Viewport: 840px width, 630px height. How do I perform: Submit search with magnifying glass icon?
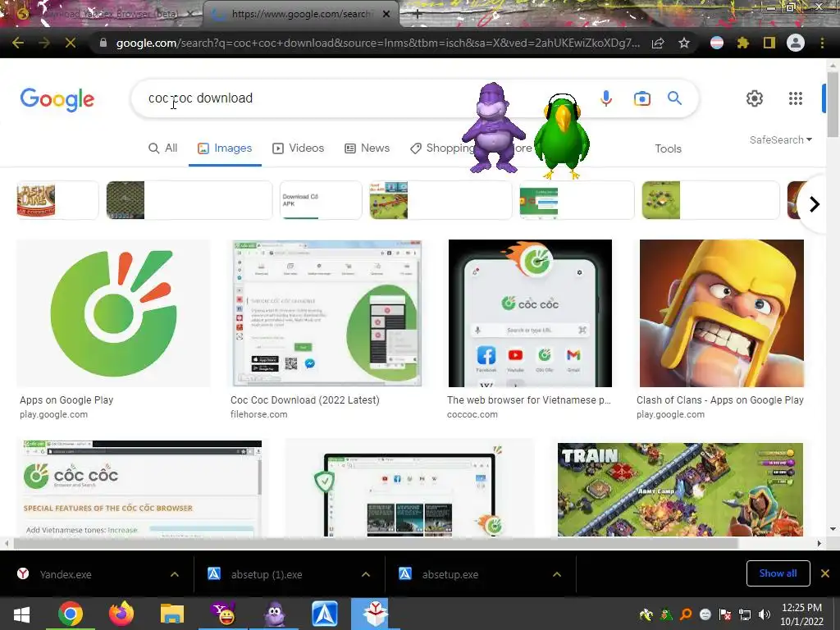[674, 98]
